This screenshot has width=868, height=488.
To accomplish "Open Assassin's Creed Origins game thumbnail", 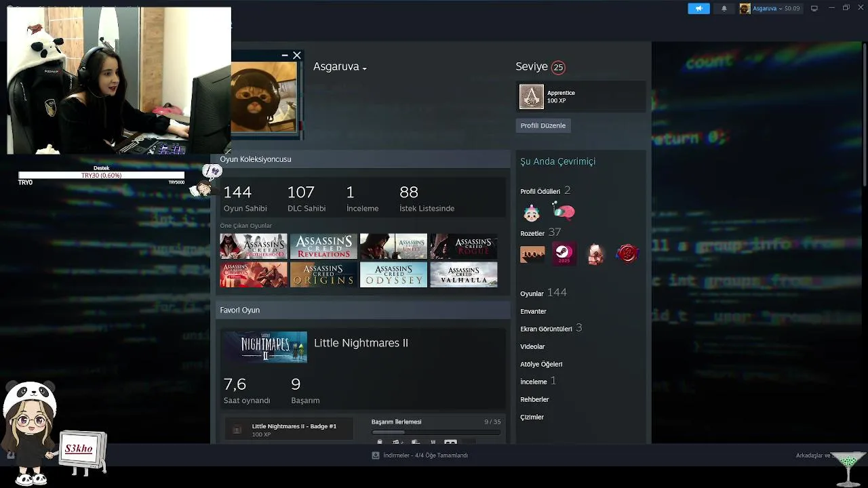I will (x=323, y=274).
